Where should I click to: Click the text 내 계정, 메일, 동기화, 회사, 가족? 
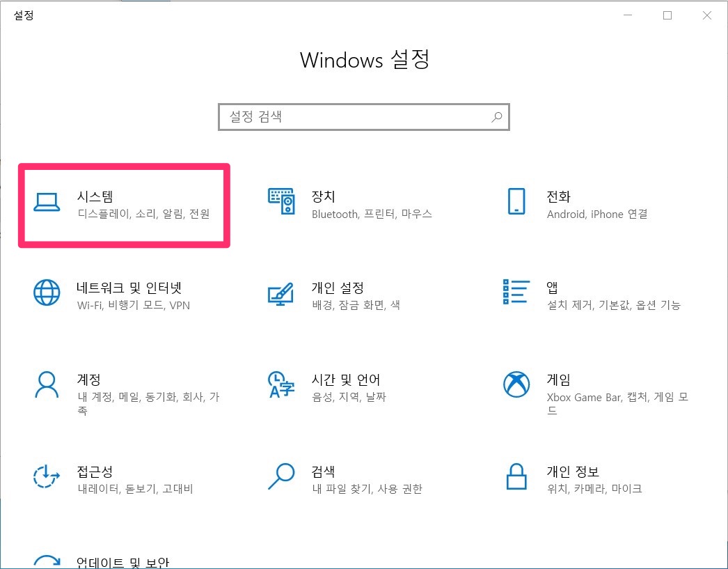tap(148, 404)
